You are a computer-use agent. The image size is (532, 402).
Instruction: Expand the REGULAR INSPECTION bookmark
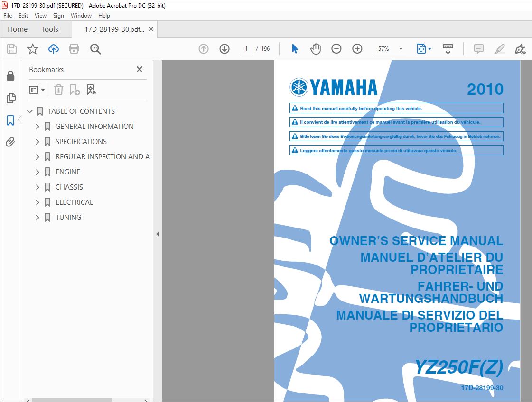[x=37, y=156]
